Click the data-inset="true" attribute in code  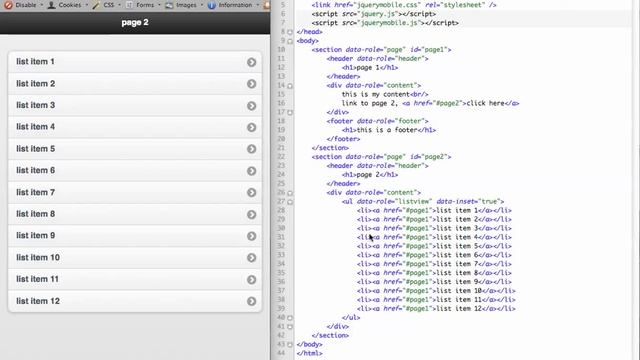pos(468,202)
